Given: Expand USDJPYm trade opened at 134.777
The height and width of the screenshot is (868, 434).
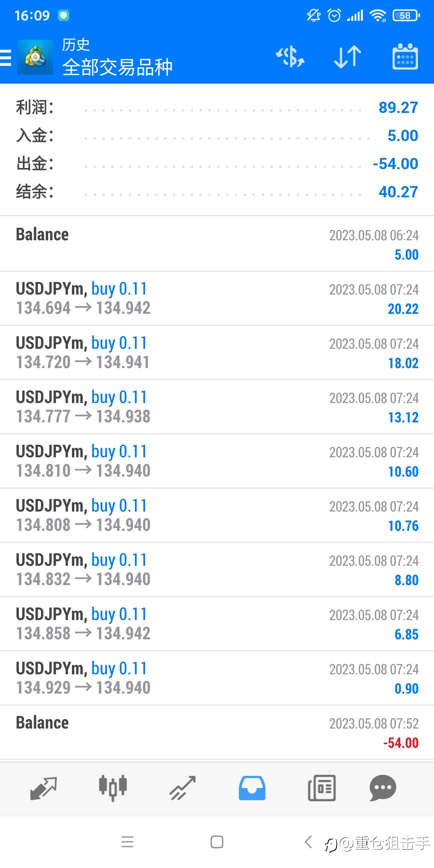Looking at the screenshot, I should 217,407.
